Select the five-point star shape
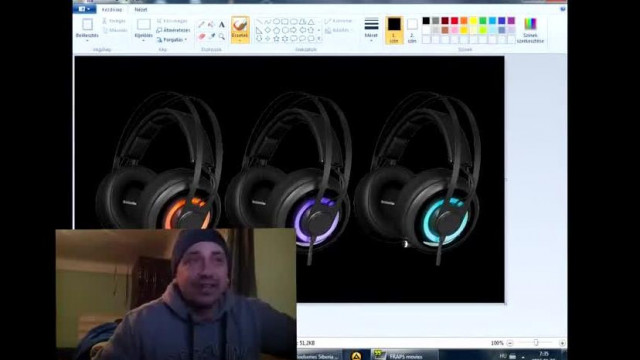Viewport: 640px width, 360px height. [276, 39]
